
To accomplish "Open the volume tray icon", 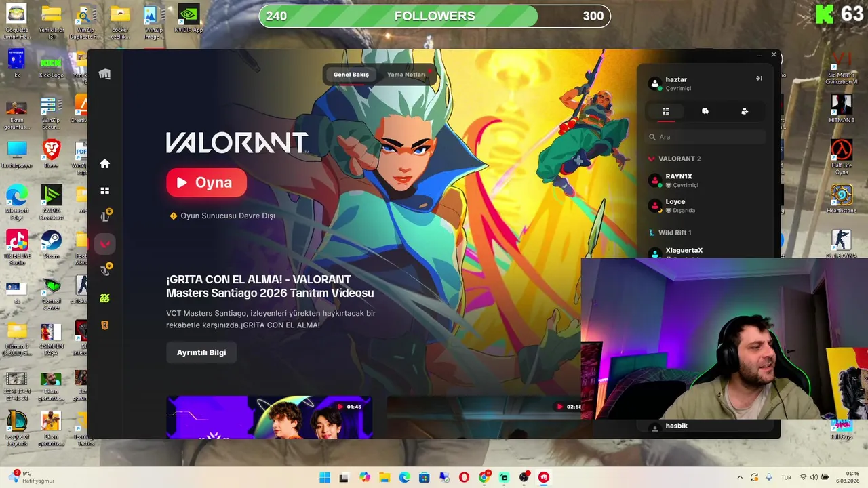I will click(814, 477).
